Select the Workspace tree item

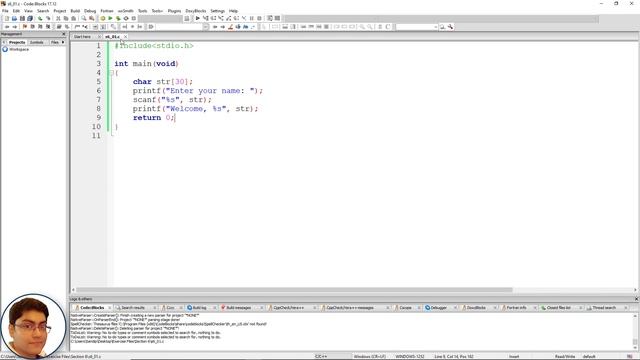click(x=19, y=49)
